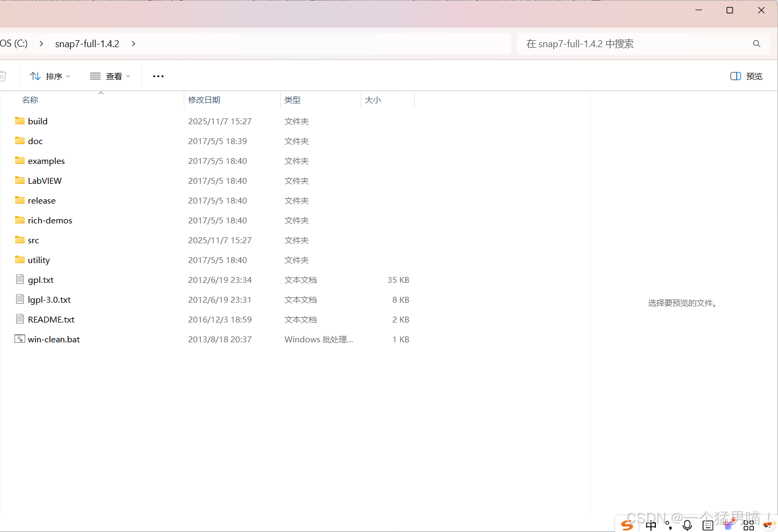Expand the 排序 sort dropdown
Screen dimensions: 778x532
click(50, 76)
